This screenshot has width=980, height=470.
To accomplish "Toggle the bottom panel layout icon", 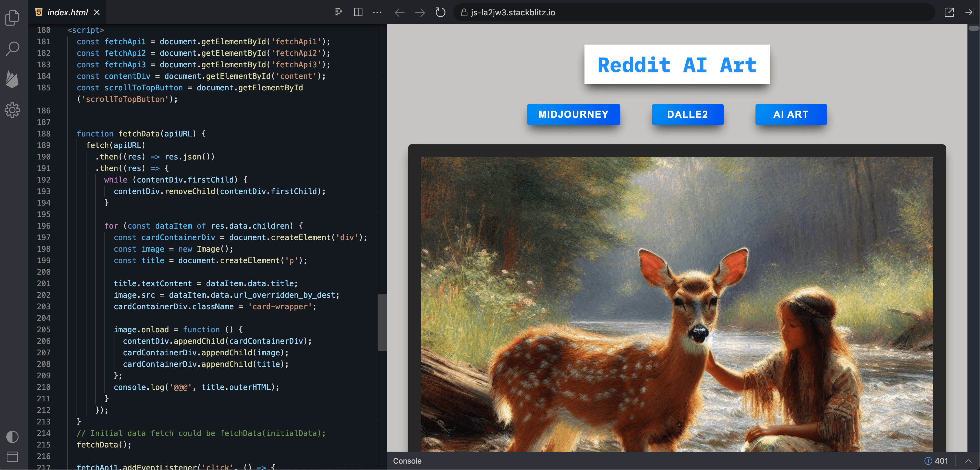I will [12, 457].
